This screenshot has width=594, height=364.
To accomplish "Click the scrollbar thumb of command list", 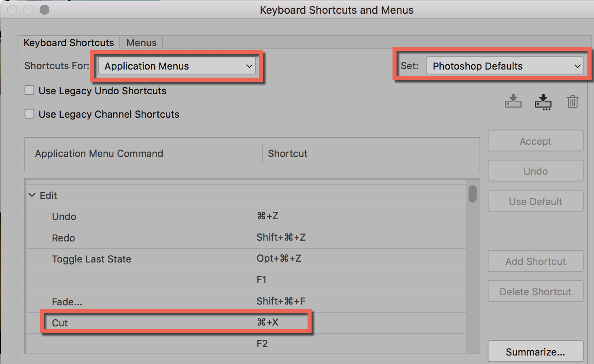I will click(472, 194).
